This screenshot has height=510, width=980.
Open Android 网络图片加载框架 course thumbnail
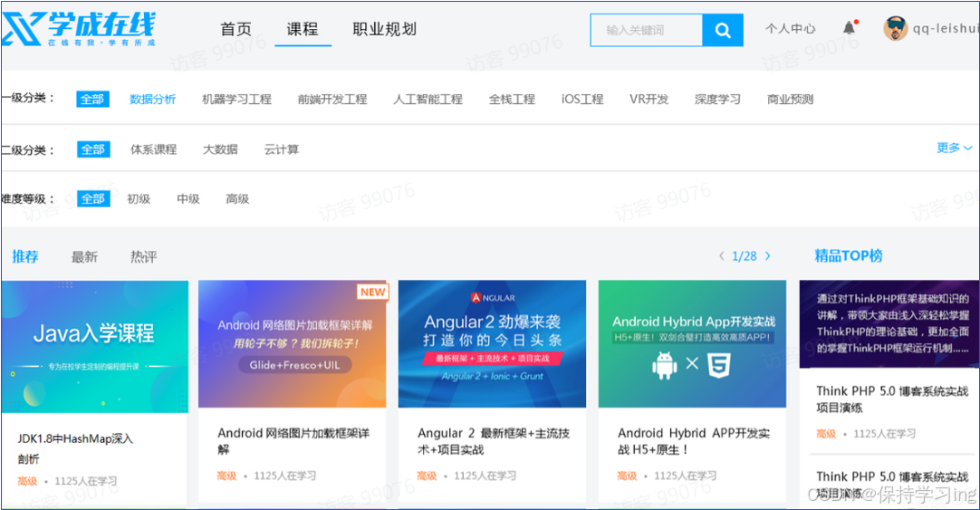tap(292, 343)
